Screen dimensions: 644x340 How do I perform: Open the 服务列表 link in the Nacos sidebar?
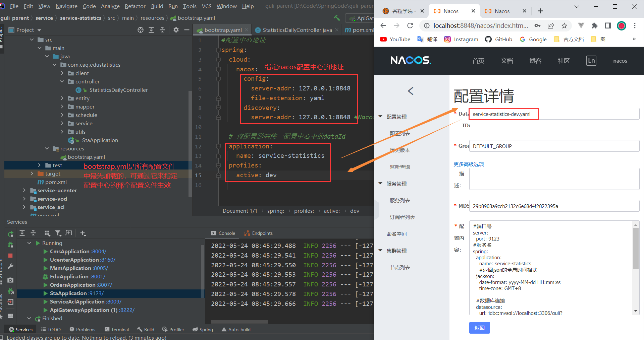pyautogui.click(x=400, y=200)
